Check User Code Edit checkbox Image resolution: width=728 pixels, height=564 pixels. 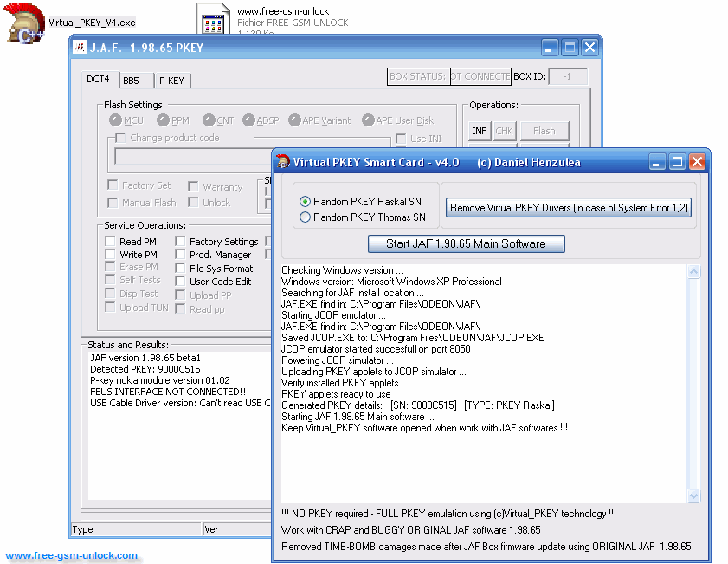pos(180,282)
